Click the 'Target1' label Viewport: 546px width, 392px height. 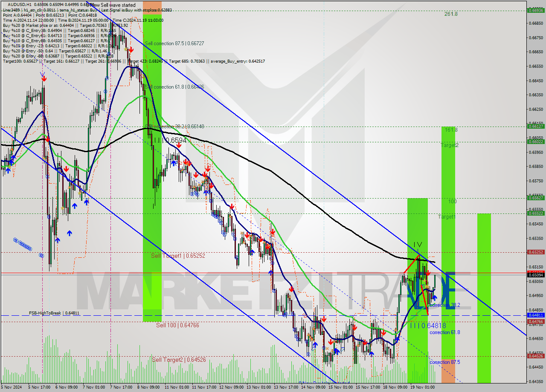[x=447, y=217]
